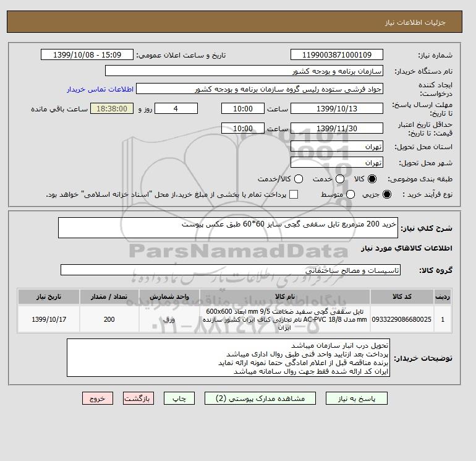Image resolution: width=476 pixels, height=461 pixels.
Task: Click the announcement date field 1399/10/08 - 15:09
Action: point(87,54)
